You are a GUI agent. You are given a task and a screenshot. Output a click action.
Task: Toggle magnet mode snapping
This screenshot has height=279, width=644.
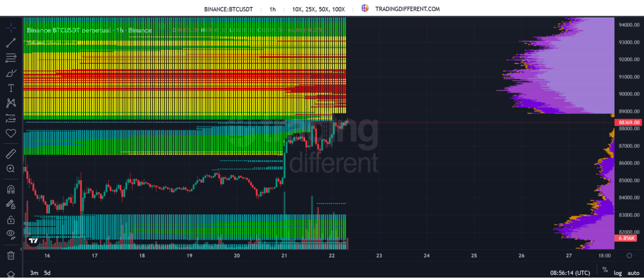[11, 189]
